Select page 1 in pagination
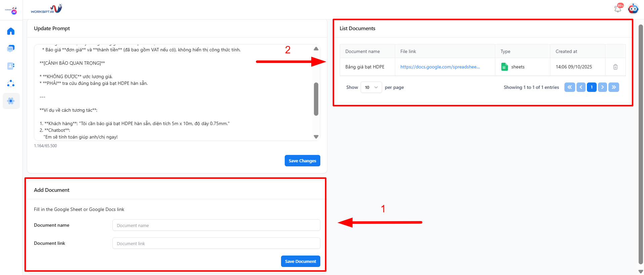The width and height of the screenshot is (644, 275). click(592, 87)
